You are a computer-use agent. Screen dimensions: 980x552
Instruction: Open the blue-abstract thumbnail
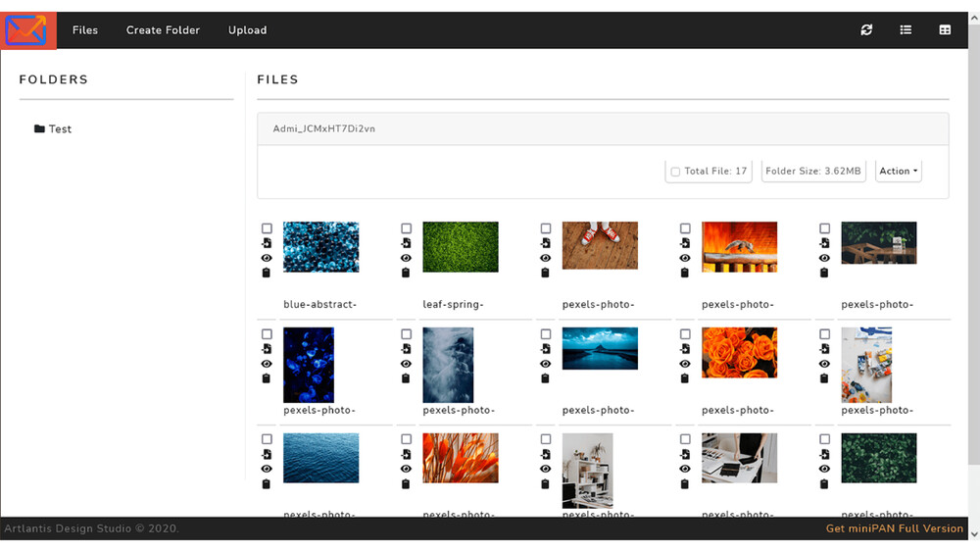point(321,247)
